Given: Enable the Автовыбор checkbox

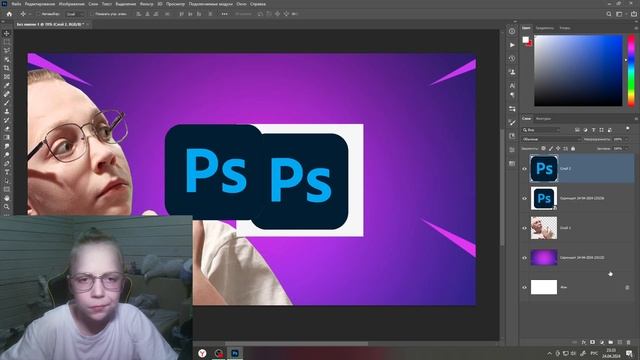Looking at the screenshot, I should (x=39, y=14).
